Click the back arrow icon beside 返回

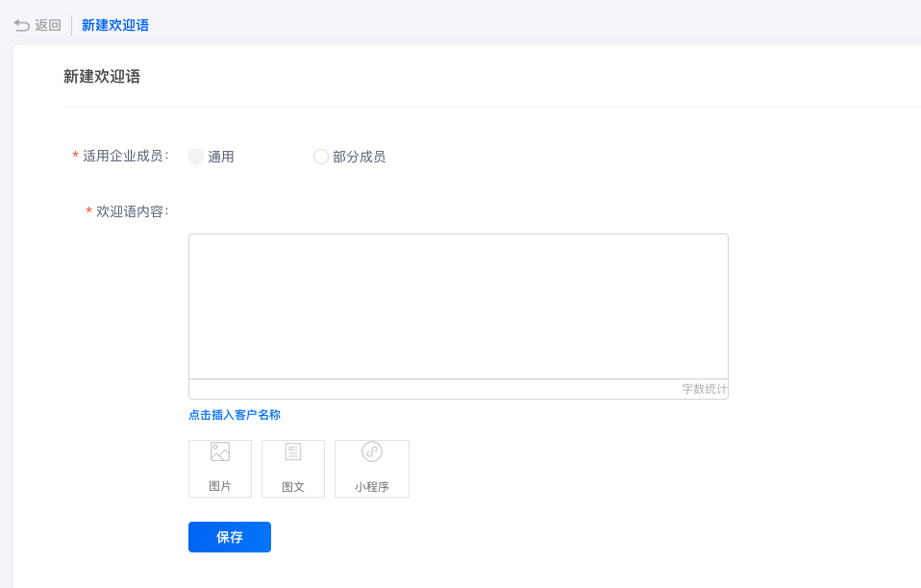pos(22,24)
